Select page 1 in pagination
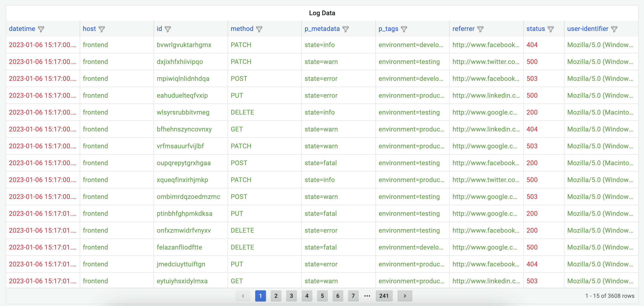Image resolution: width=644 pixels, height=306 pixels. pyautogui.click(x=261, y=296)
